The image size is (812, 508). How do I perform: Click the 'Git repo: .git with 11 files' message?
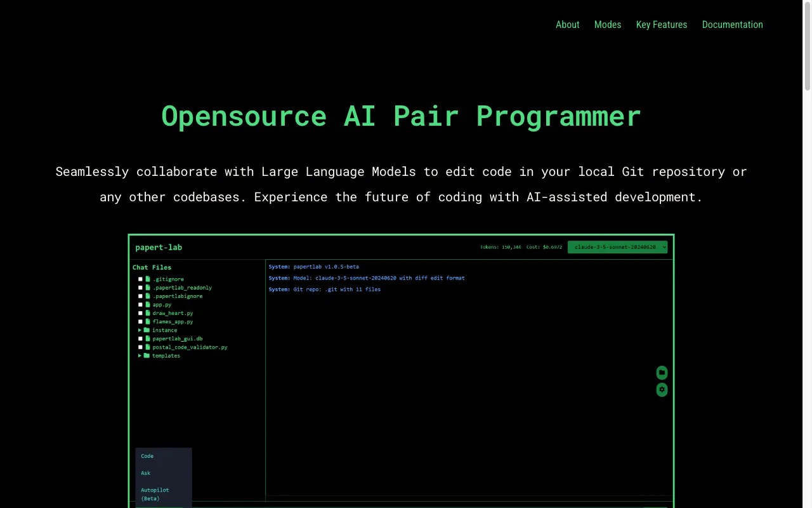point(324,290)
